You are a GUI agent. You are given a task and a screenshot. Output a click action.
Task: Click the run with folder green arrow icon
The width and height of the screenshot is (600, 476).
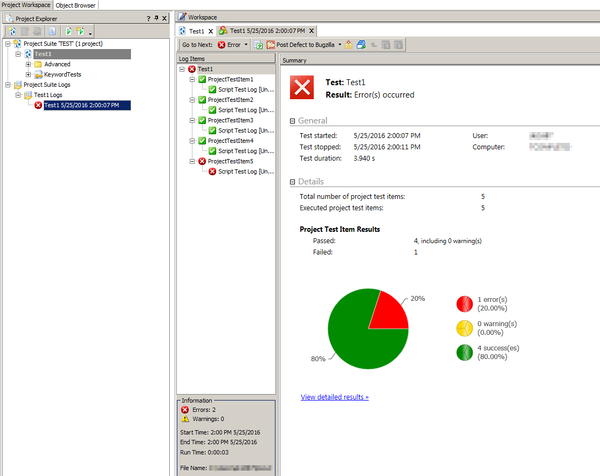[x=80, y=31]
